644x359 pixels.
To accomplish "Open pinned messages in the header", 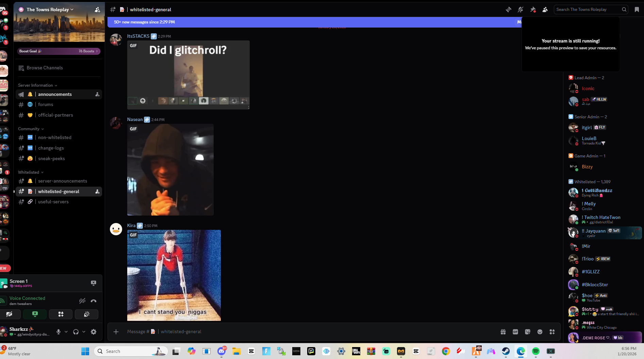I will click(533, 10).
